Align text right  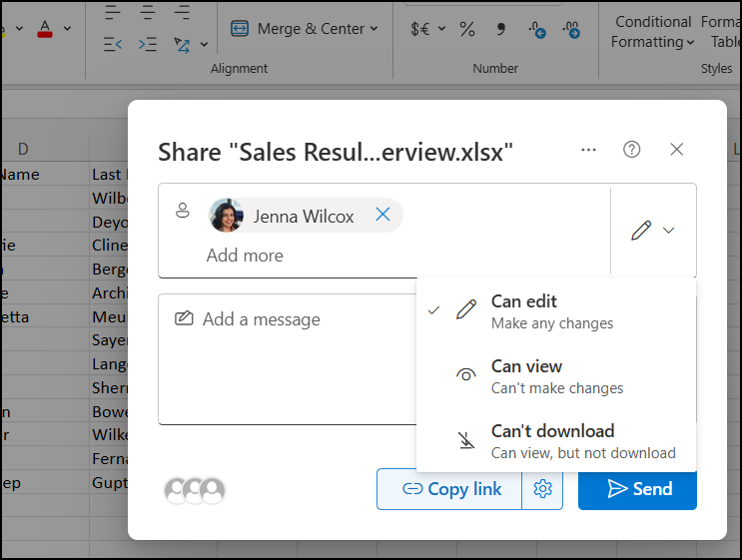point(182,12)
